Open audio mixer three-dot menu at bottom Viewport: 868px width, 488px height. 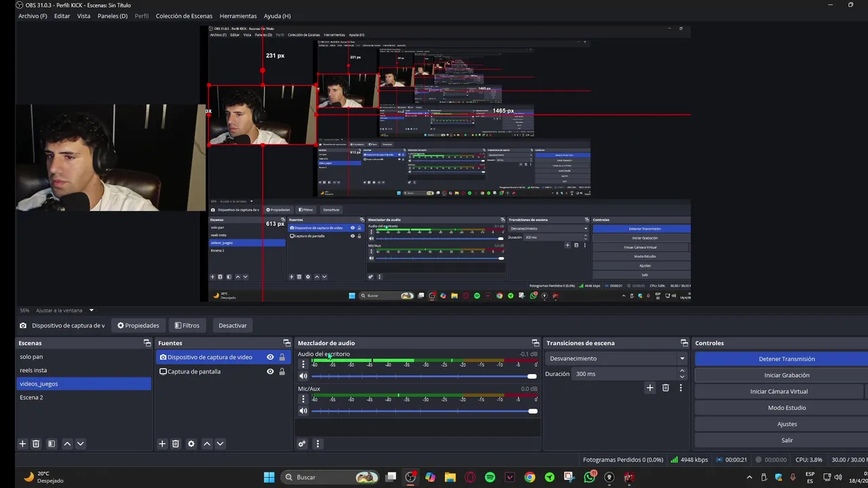(x=317, y=444)
